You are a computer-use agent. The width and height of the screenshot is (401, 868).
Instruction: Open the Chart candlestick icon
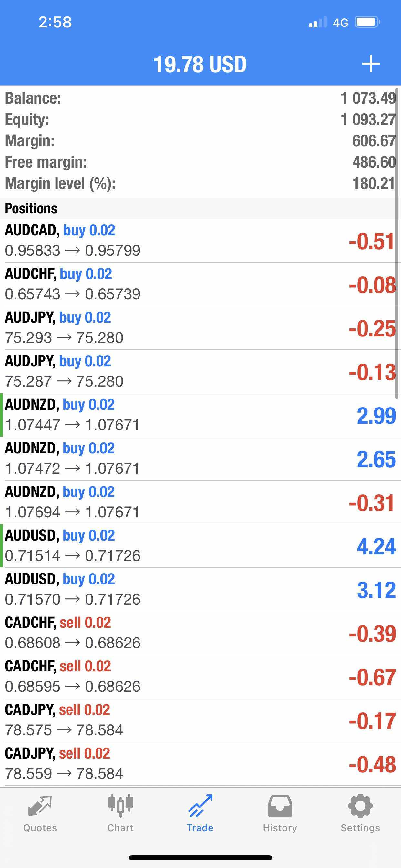[120, 806]
